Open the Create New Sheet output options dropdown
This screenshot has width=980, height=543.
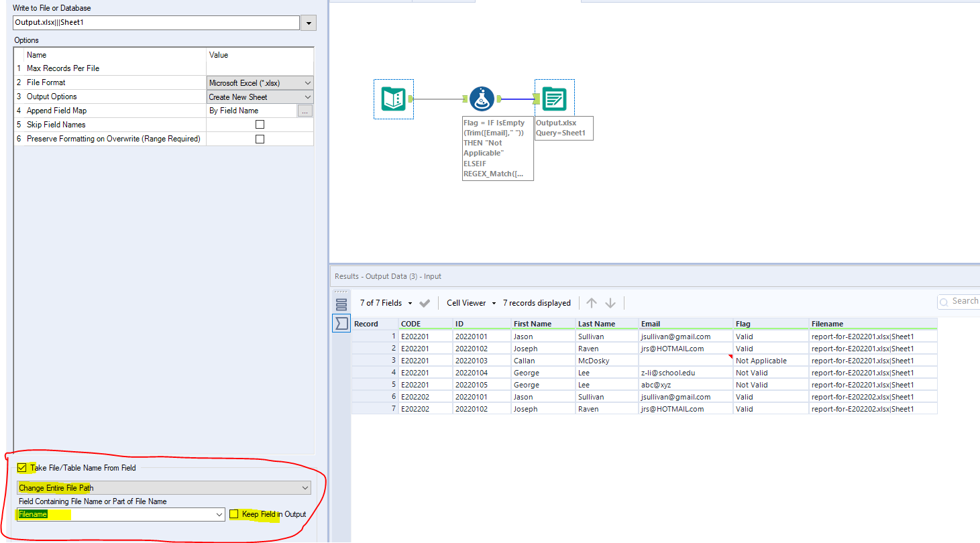click(307, 97)
